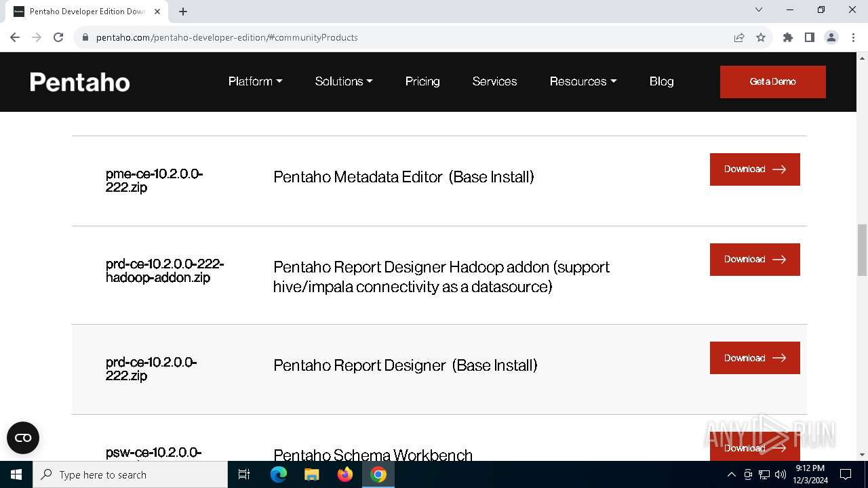
Task: Click the Pentaho logo
Action: pyautogui.click(x=80, y=82)
